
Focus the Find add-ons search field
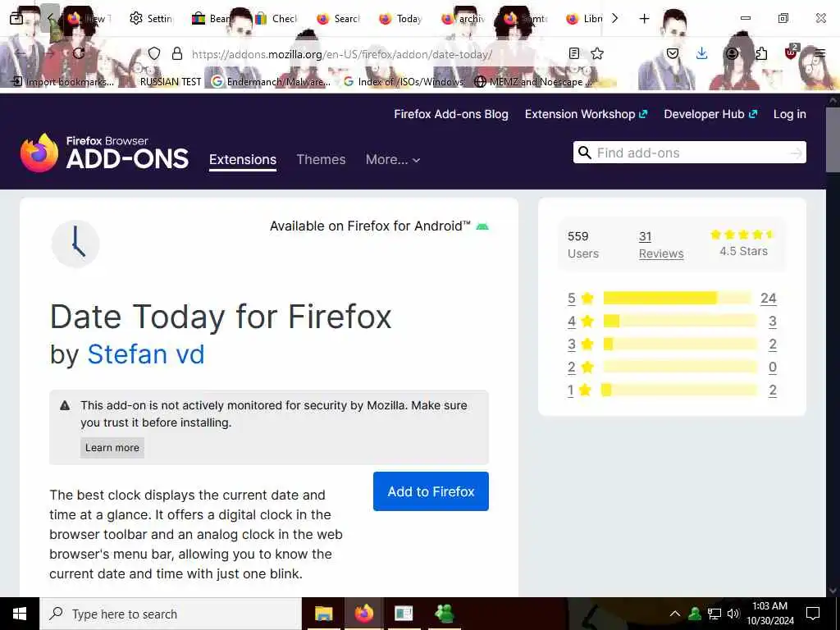pos(689,153)
